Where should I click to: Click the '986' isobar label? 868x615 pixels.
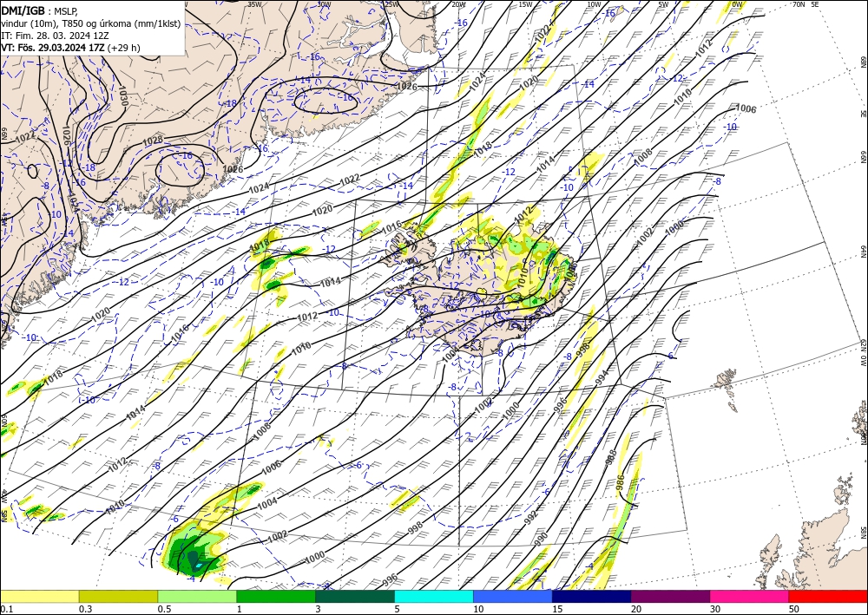click(620, 482)
